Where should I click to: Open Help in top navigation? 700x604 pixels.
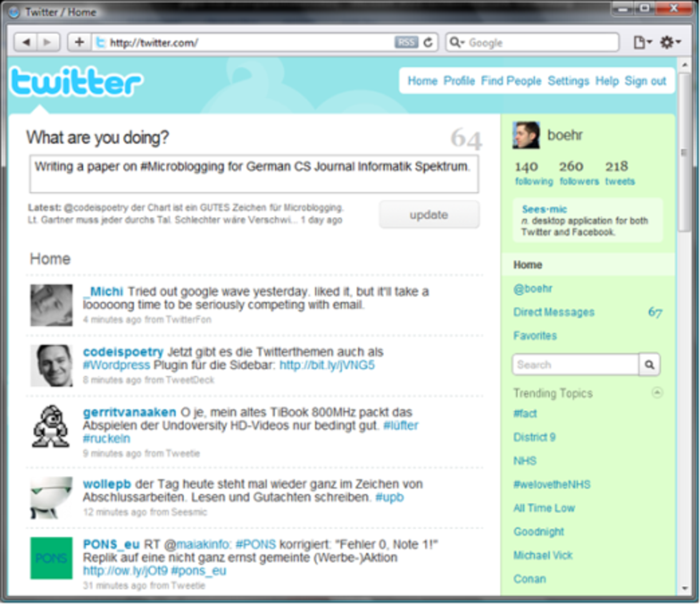click(x=607, y=81)
